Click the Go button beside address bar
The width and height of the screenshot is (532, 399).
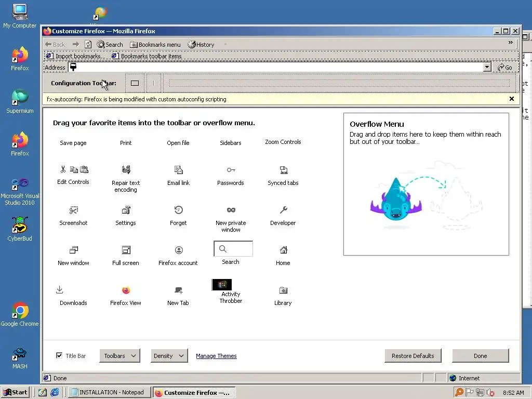point(505,67)
